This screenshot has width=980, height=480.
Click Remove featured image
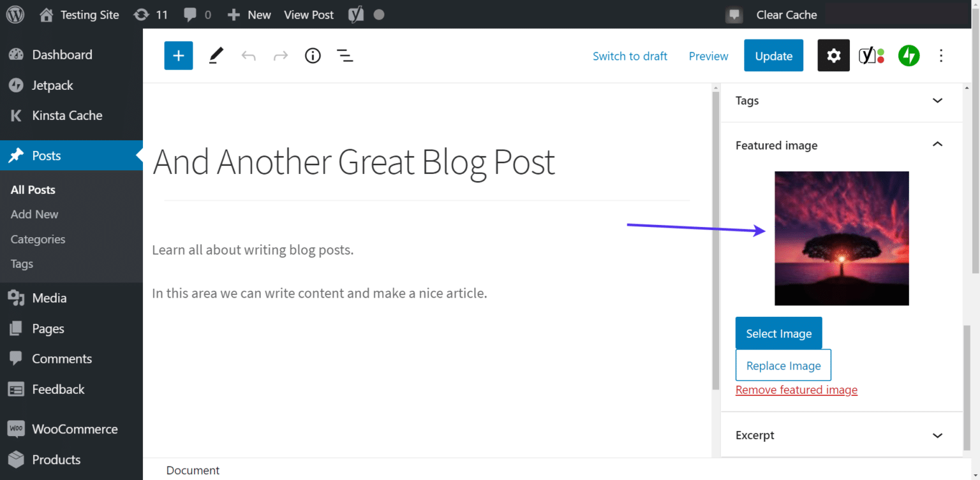tap(796, 389)
